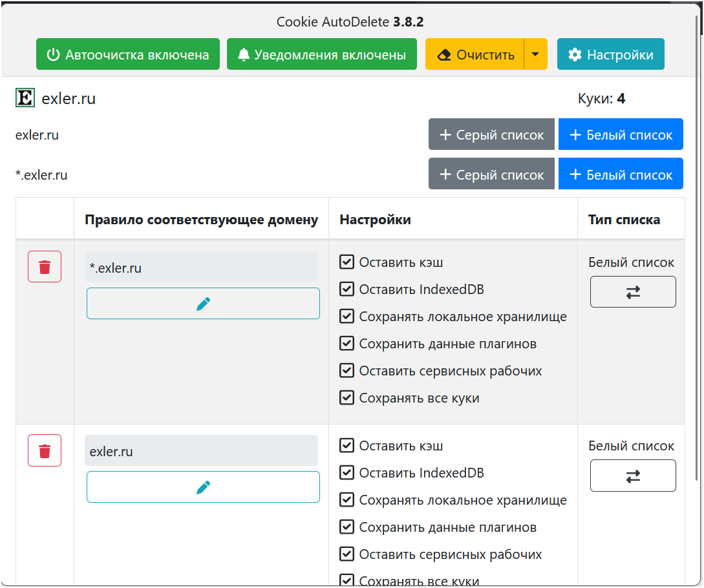Click the *.exler.ru rule text field
This screenshot has width=704, height=588.
click(x=201, y=268)
